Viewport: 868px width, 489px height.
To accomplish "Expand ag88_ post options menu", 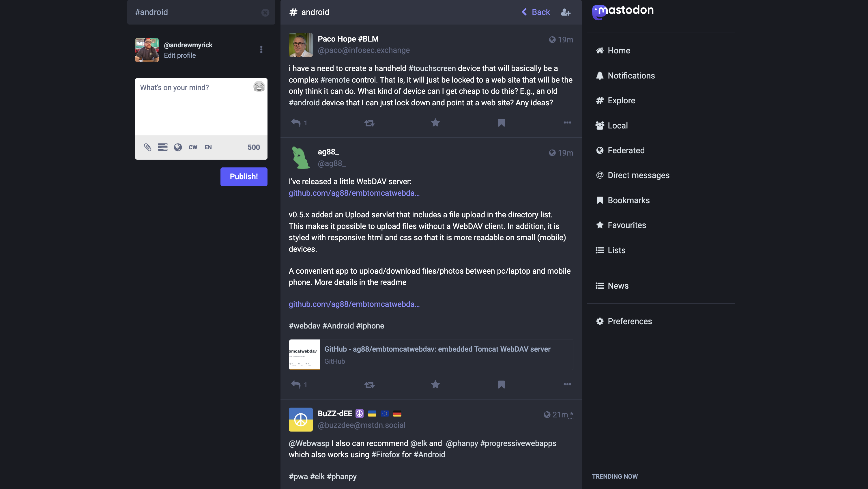I will [x=567, y=384].
